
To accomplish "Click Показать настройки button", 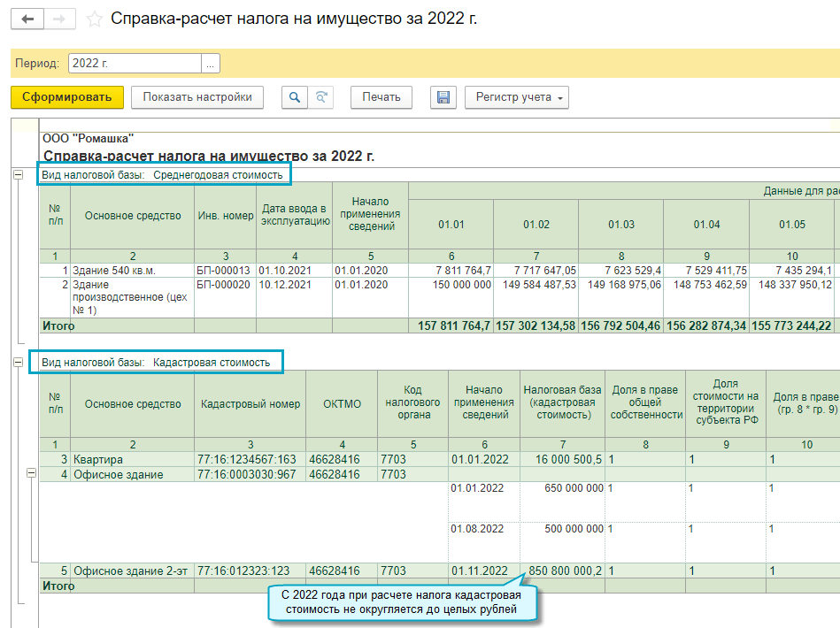I will tap(197, 97).
